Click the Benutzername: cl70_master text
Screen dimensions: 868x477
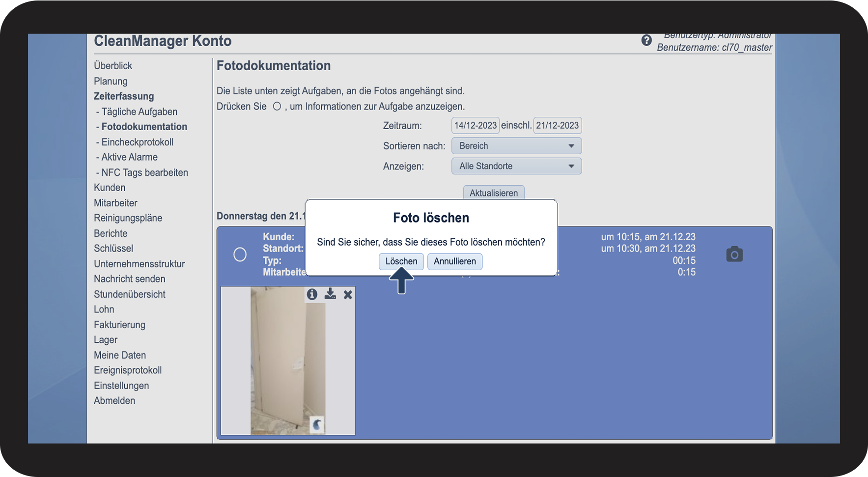715,48
